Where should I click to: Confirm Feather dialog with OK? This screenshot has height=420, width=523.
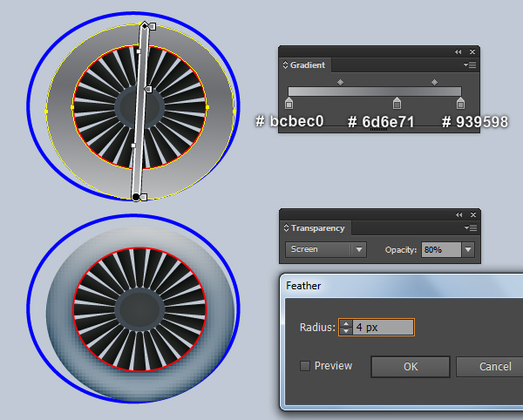point(411,367)
